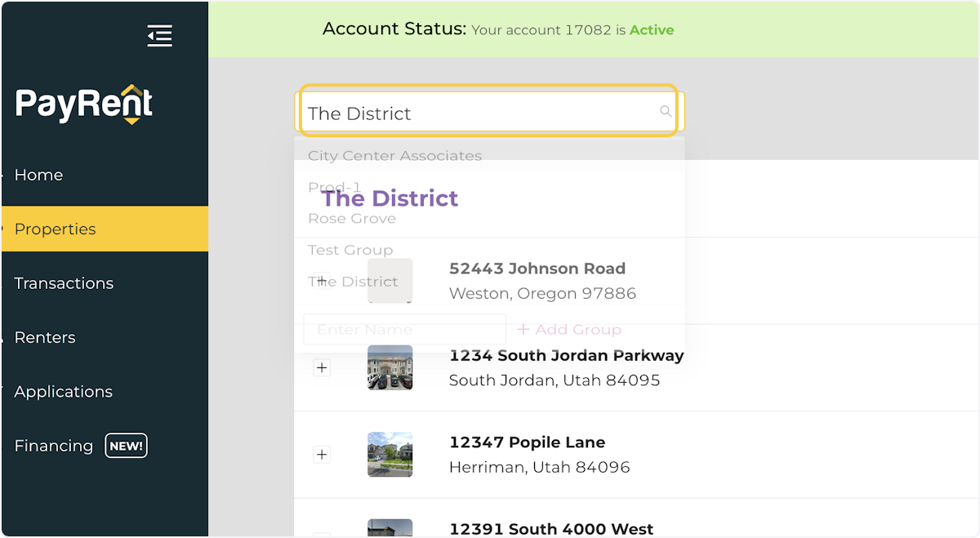Click the plus icon beside 52443 Johnson Road
The image size is (980, 538).
tap(322, 280)
